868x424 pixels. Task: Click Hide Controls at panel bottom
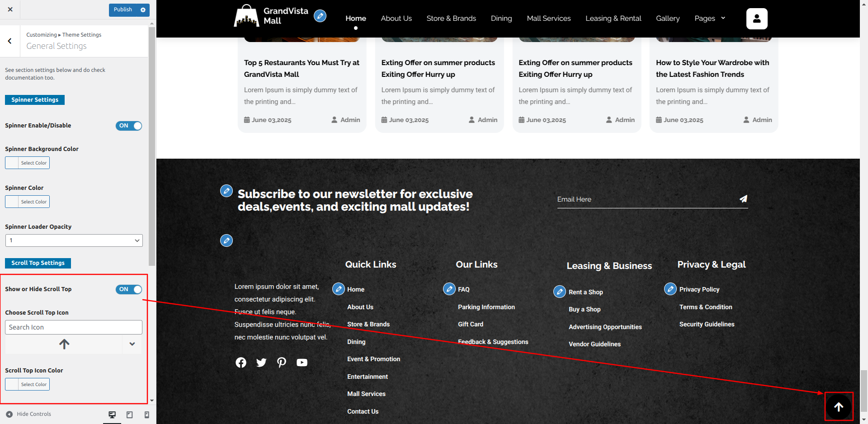28,414
